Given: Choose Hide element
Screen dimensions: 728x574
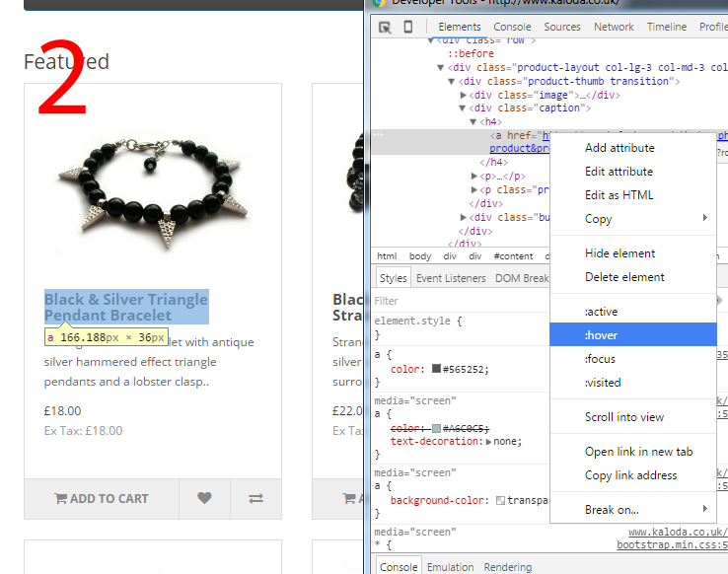Looking at the screenshot, I should click(x=633, y=253).
